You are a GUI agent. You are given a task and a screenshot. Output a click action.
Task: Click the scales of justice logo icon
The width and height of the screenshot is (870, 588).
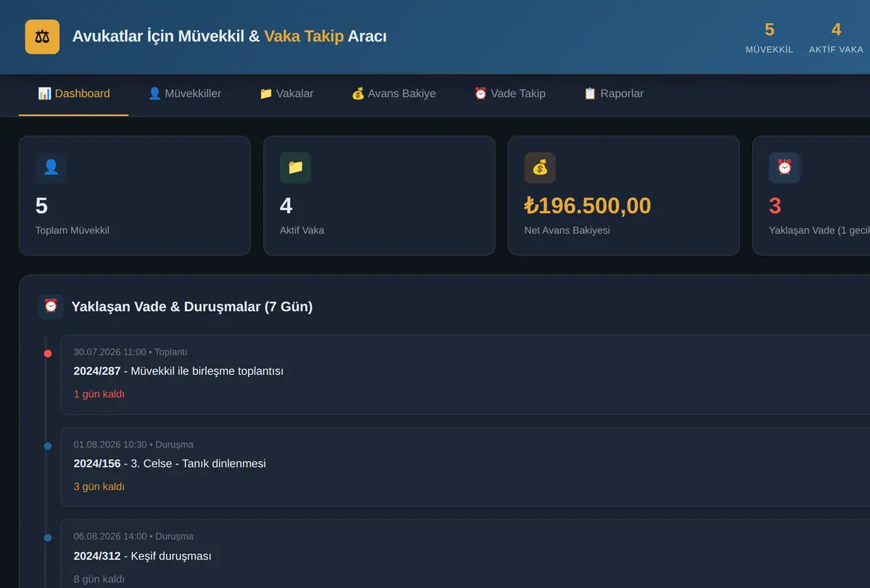pyautogui.click(x=42, y=36)
